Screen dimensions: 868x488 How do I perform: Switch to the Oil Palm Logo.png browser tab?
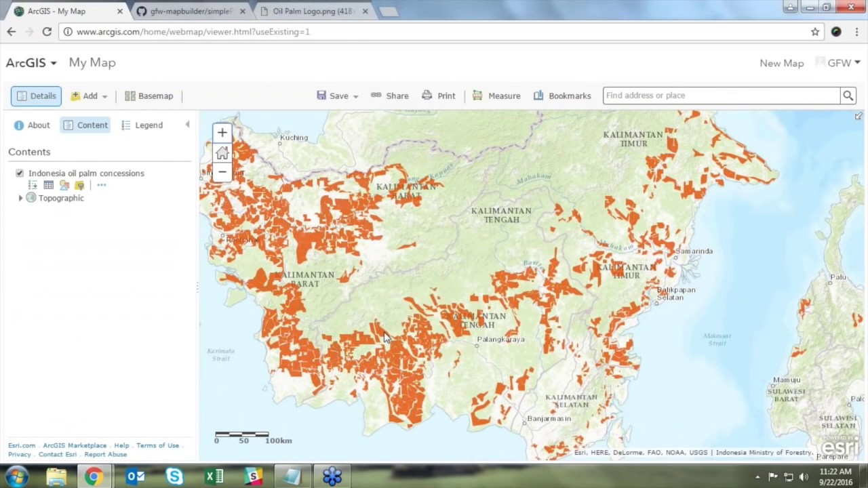point(313,12)
